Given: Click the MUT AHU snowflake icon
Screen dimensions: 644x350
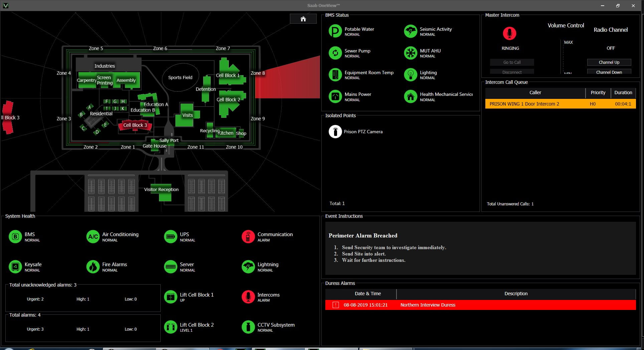Looking at the screenshot, I should click(x=410, y=53).
